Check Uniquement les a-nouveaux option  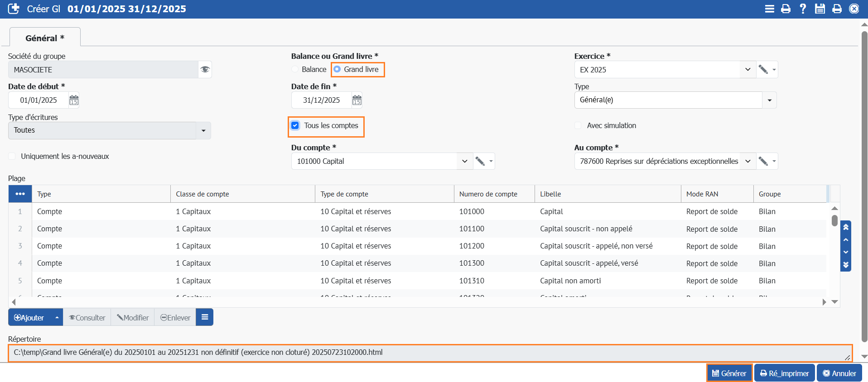point(12,156)
